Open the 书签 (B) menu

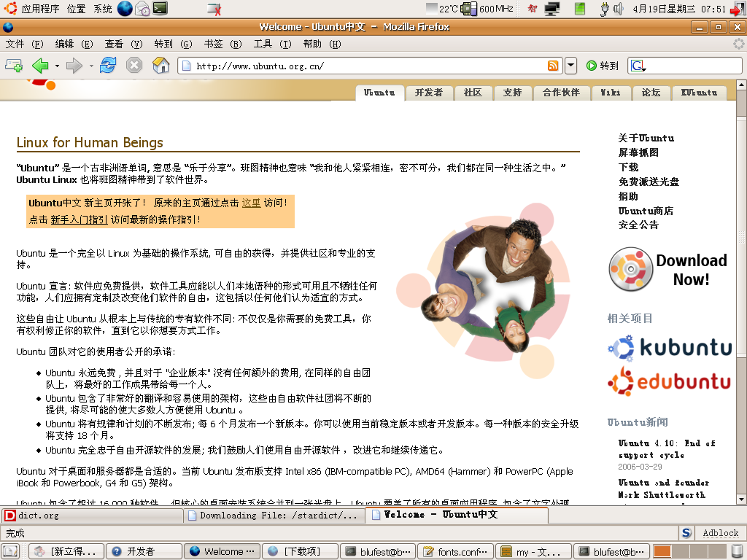pos(223,44)
